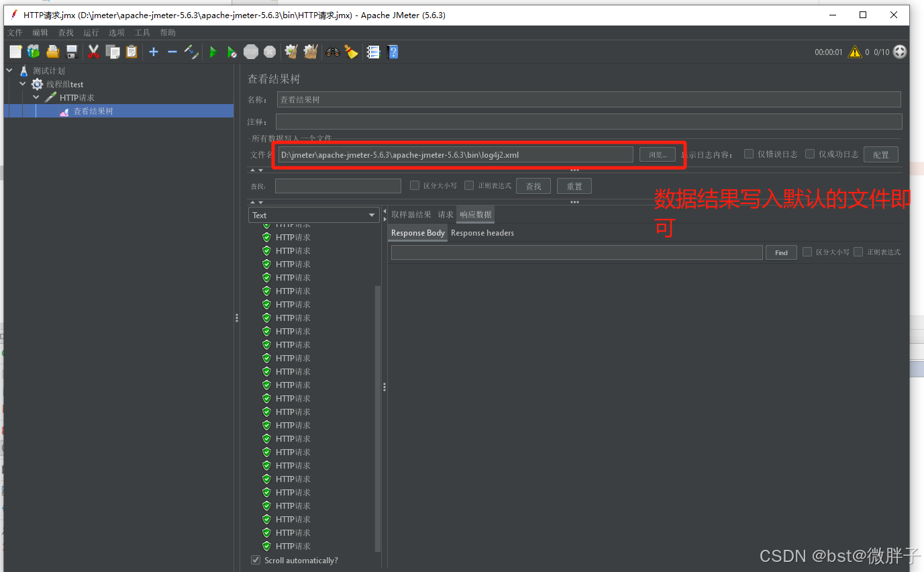This screenshot has width=924, height=572.
Task: Select 查看结果树 node in the tree
Action: tap(93, 111)
